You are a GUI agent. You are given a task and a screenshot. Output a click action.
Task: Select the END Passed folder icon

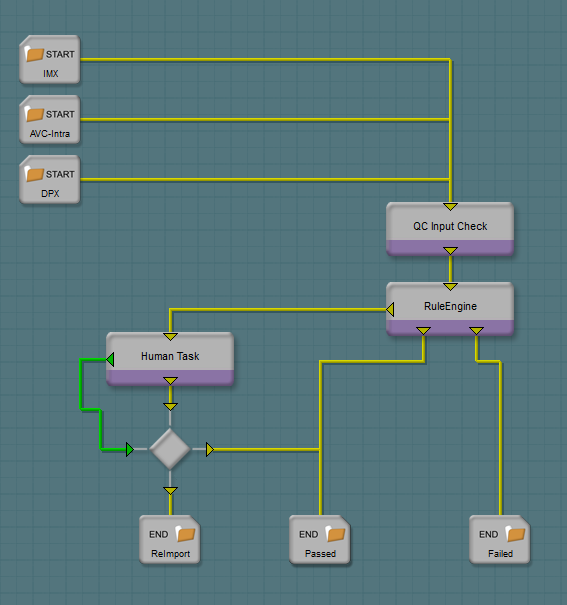(x=335, y=534)
